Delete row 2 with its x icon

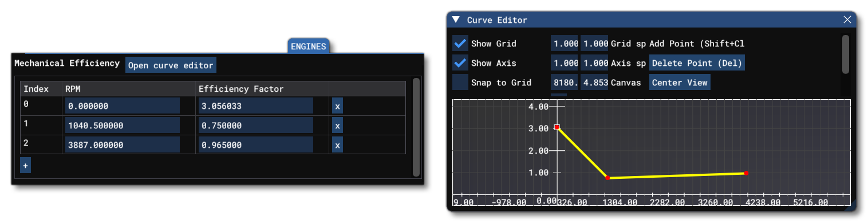pyautogui.click(x=337, y=145)
